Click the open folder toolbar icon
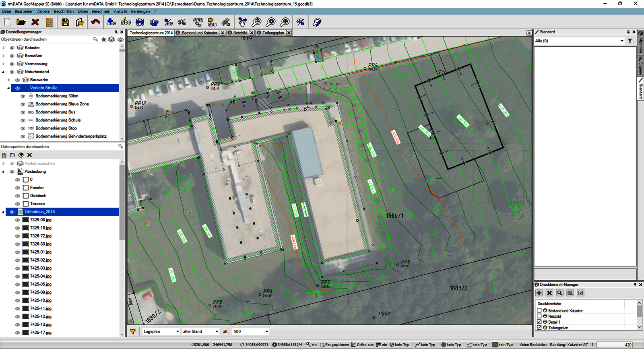The width and height of the screenshot is (644, 349). 21,22
